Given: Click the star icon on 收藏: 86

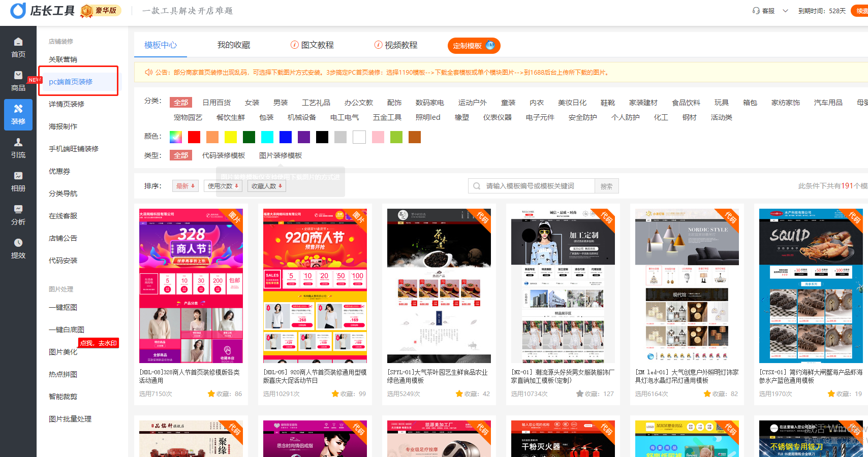Looking at the screenshot, I should pos(211,394).
